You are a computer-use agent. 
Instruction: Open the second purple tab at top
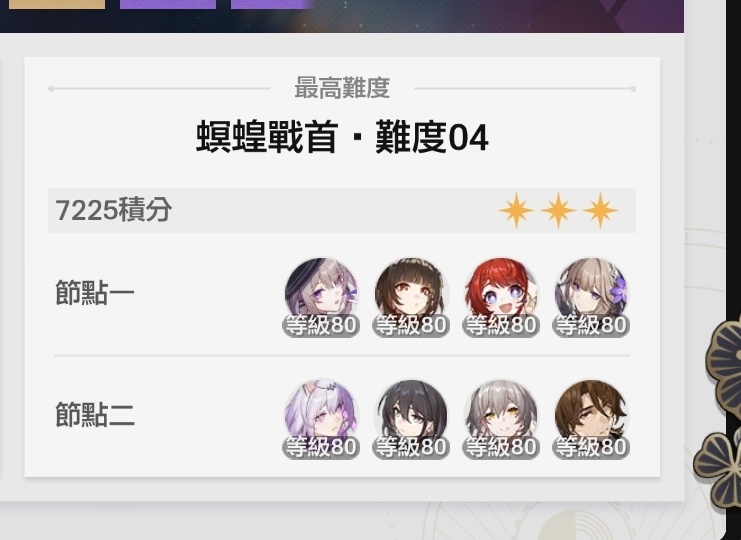[x=272, y=4]
